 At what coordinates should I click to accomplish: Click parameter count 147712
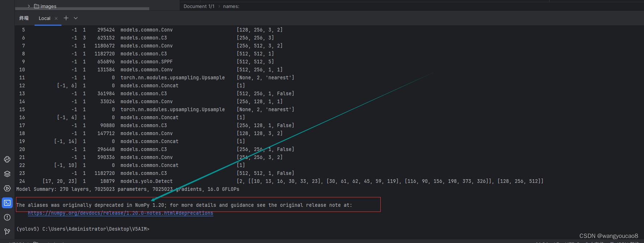click(106, 133)
